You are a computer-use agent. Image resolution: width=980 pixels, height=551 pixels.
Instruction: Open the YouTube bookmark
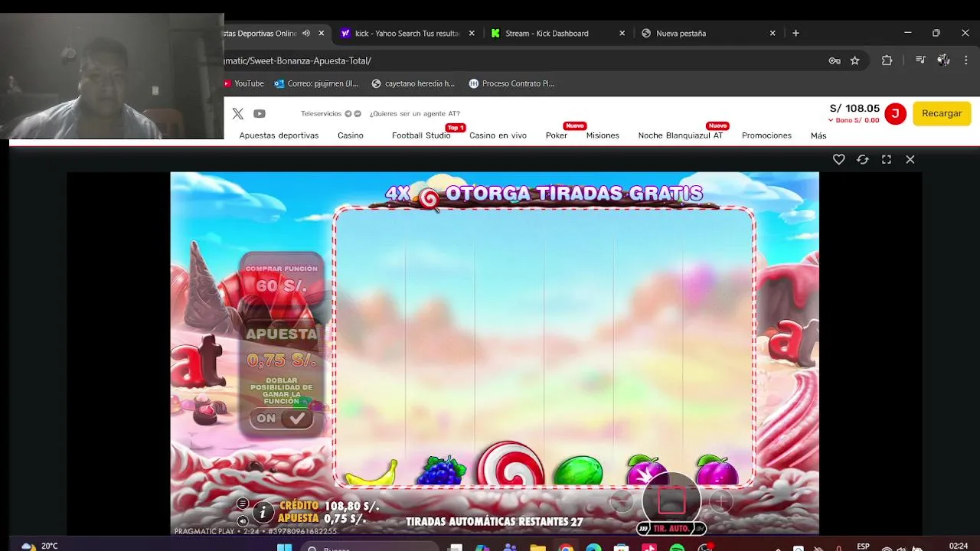pyautogui.click(x=244, y=83)
